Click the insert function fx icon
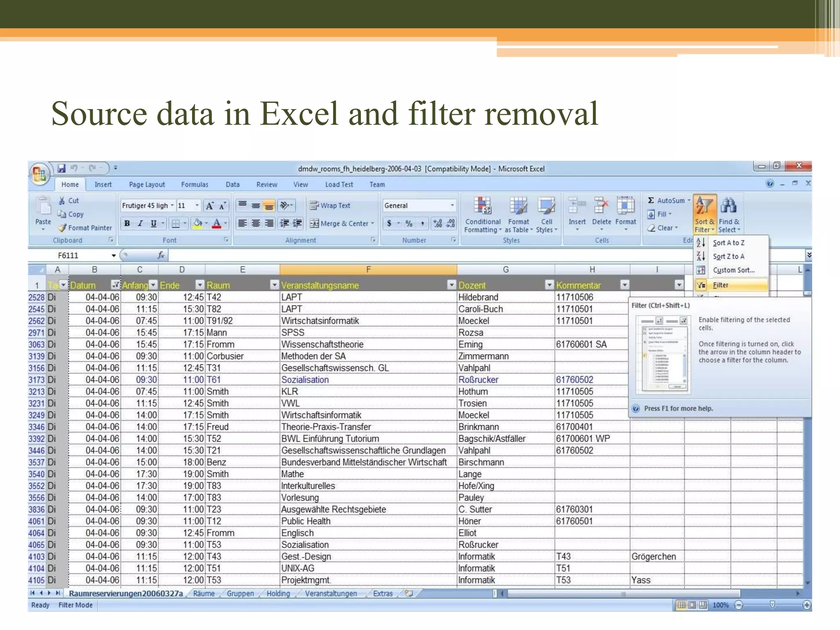Image resolution: width=840 pixels, height=630 pixels. point(161,255)
